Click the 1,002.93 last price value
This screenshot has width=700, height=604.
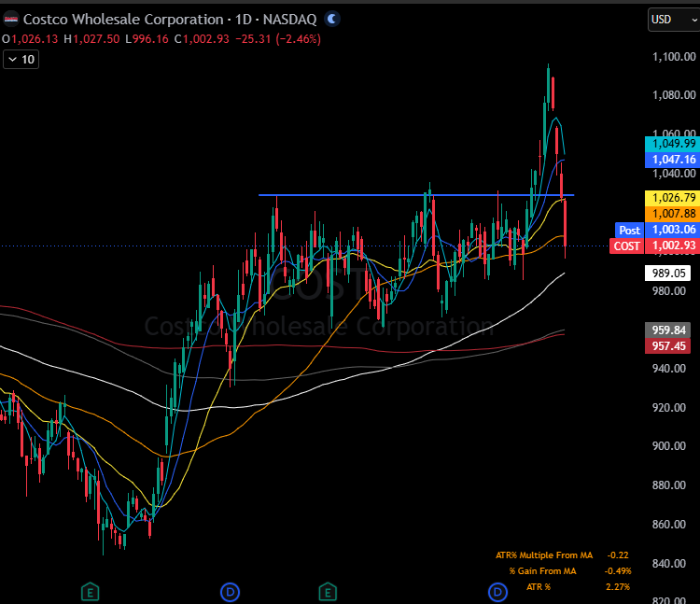pyautogui.click(x=672, y=246)
